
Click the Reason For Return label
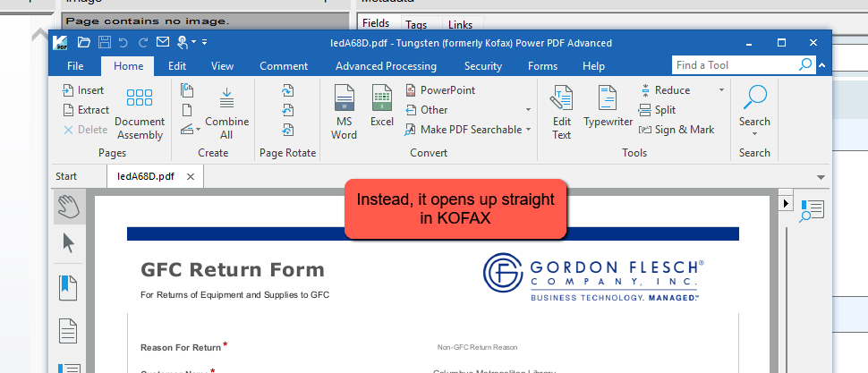pos(181,348)
